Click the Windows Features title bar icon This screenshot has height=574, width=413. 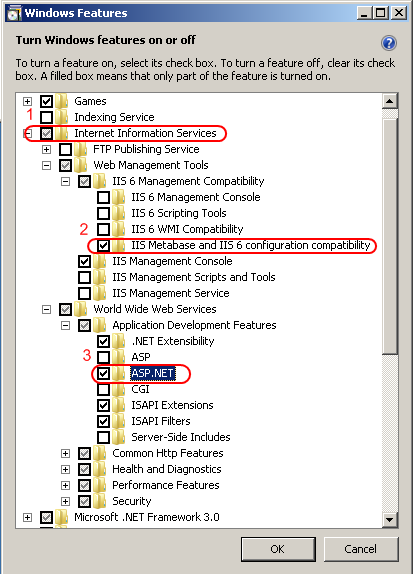click(x=14, y=13)
